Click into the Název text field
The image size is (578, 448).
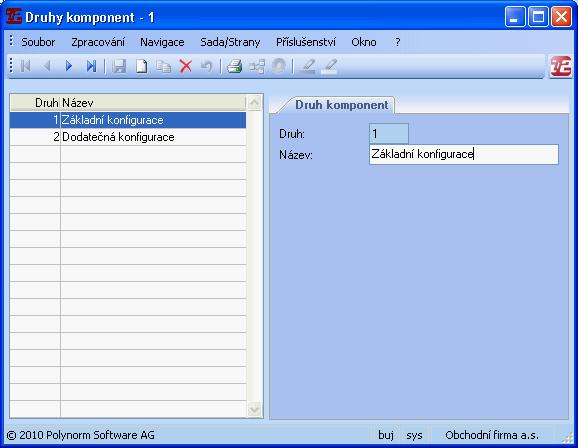pyautogui.click(x=464, y=154)
